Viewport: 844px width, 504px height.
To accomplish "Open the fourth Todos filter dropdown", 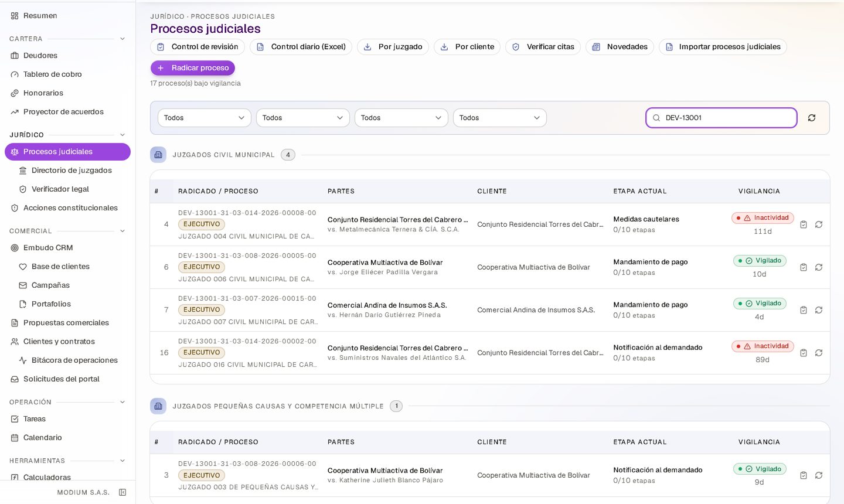I will coord(500,118).
